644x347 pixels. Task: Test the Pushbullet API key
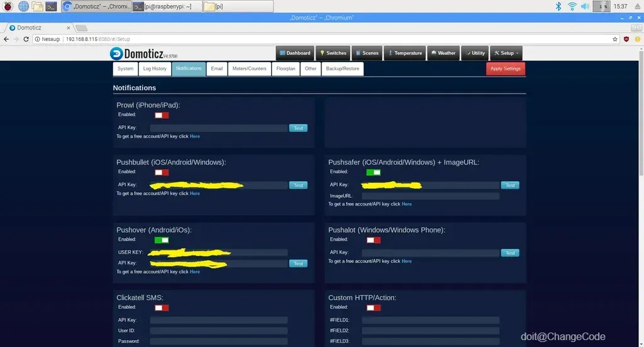298,185
